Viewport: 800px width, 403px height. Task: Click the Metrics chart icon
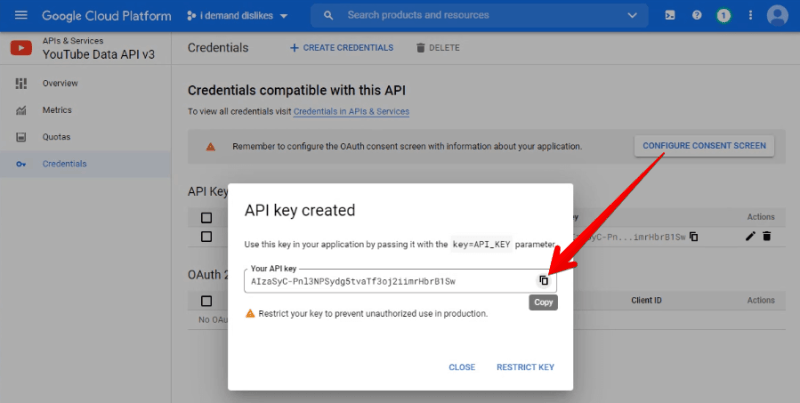click(21, 110)
